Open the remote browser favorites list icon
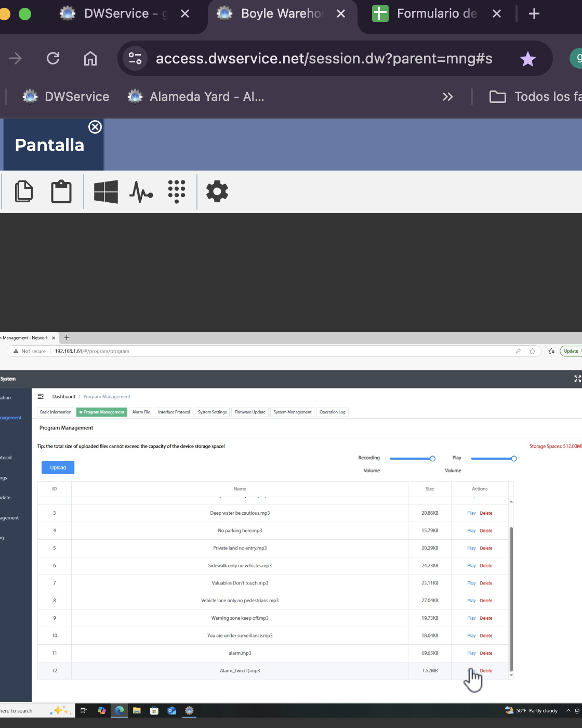Screen dimensions: 582x728 (551, 351)
